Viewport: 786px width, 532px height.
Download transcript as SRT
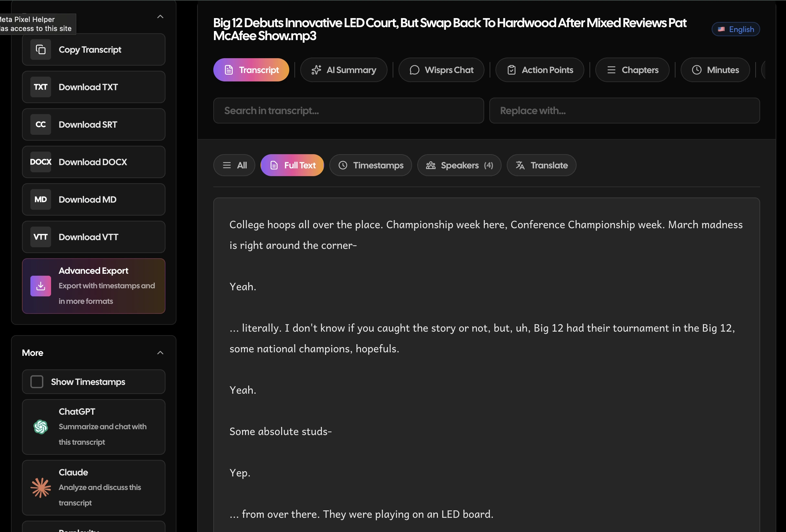click(94, 124)
